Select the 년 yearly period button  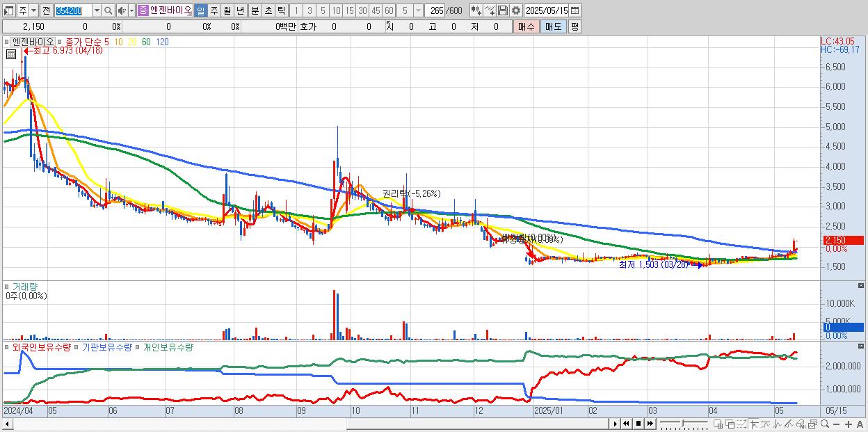[240, 10]
